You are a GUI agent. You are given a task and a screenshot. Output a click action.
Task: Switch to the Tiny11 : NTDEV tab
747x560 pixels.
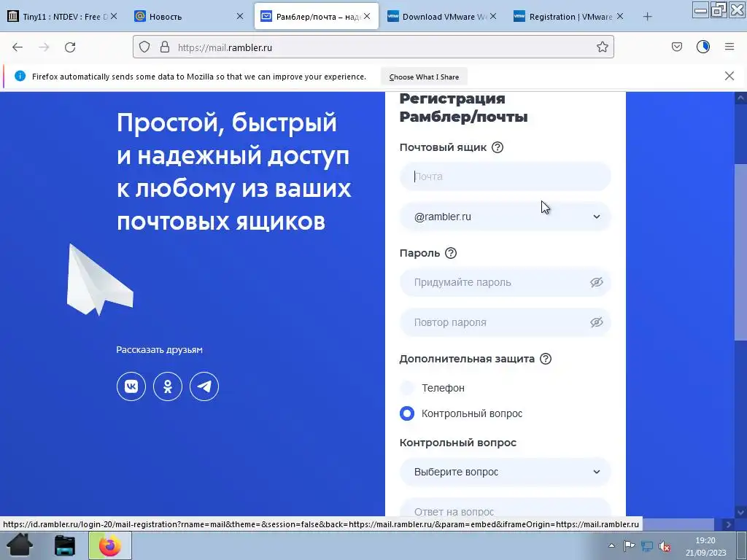[62, 17]
